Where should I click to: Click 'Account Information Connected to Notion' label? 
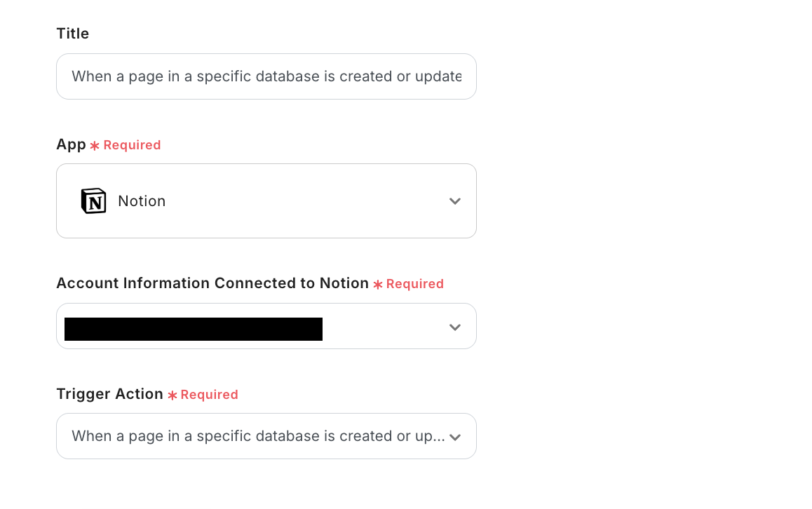(x=212, y=283)
